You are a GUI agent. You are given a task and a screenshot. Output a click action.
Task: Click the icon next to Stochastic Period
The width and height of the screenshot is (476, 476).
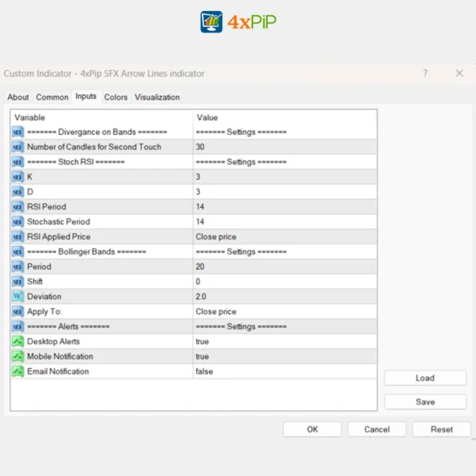(x=17, y=221)
